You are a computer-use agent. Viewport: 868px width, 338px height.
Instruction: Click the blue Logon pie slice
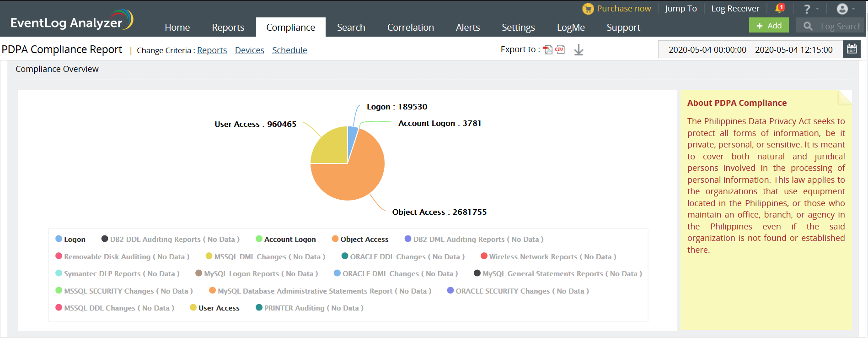pos(352,137)
